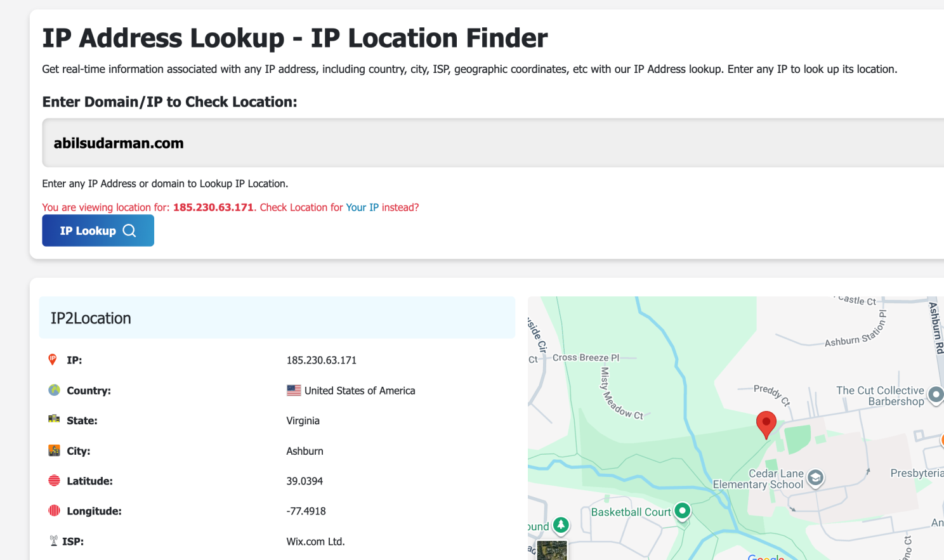Click the Ashburn Station Pl street label

pos(856,330)
